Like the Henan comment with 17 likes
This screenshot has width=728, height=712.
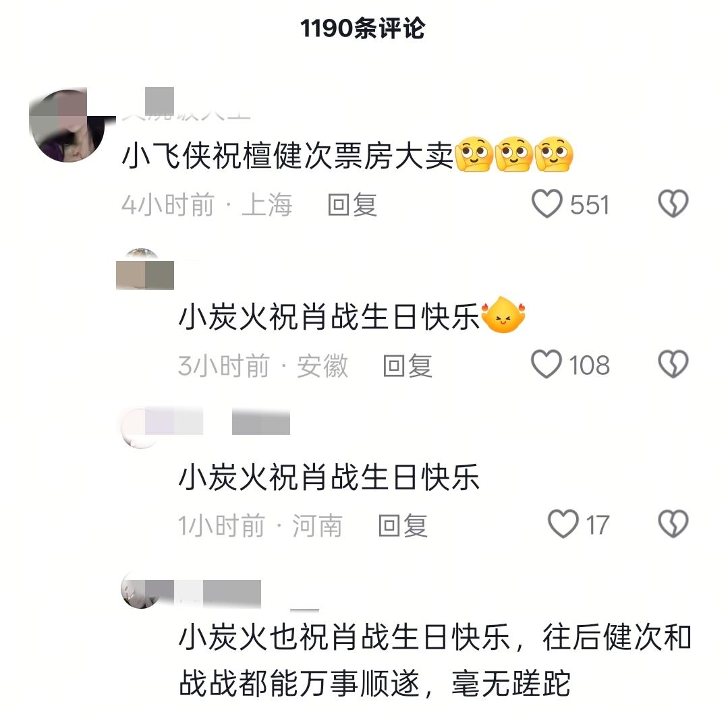pos(563,524)
